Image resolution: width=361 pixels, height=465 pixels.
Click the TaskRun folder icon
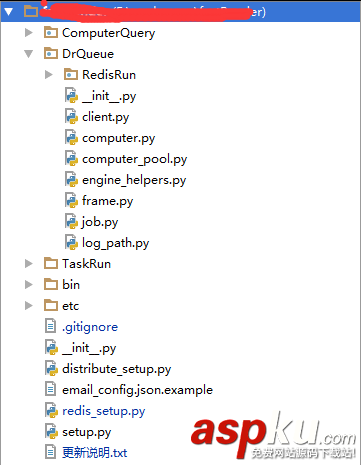click(x=51, y=264)
